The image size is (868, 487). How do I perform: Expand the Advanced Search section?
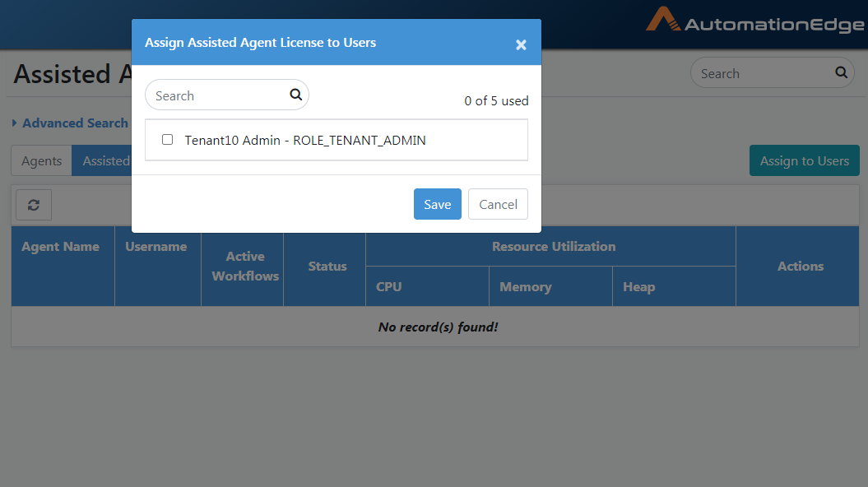tap(75, 123)
